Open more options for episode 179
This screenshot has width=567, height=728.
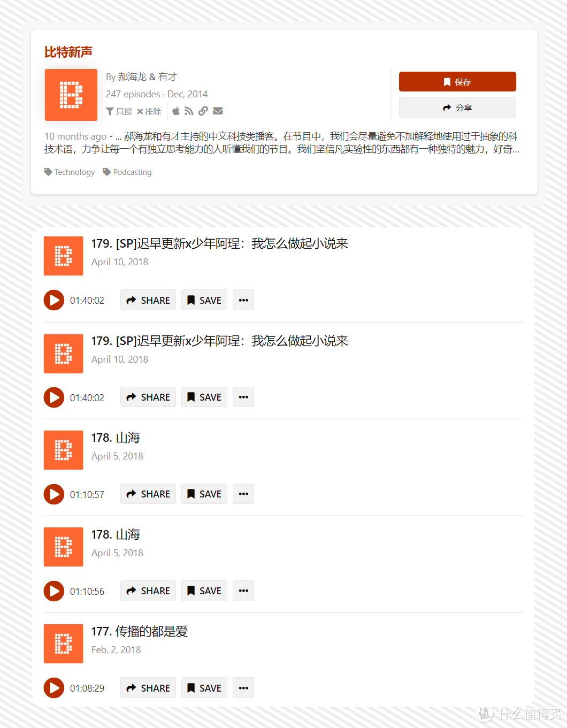click(x=243, y=300)
